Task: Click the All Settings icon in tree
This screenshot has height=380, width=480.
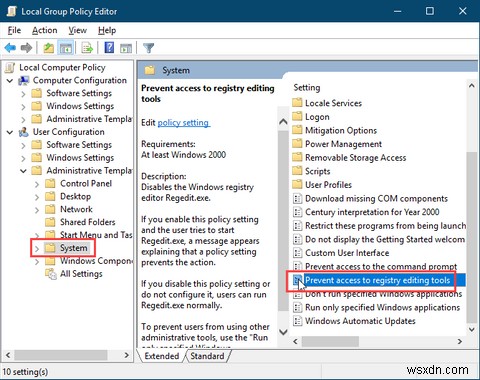Action: click(51, 274)
